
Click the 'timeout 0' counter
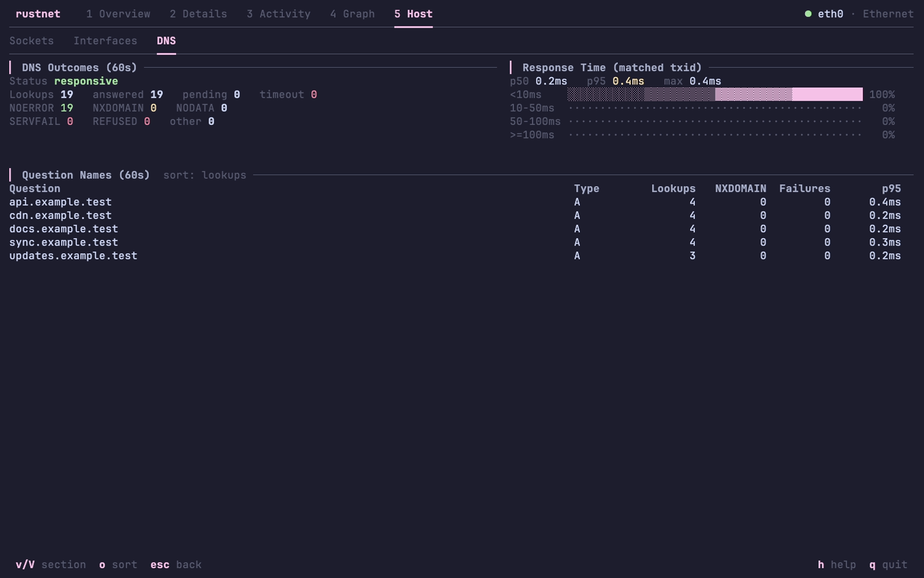[x=288, y=95]
